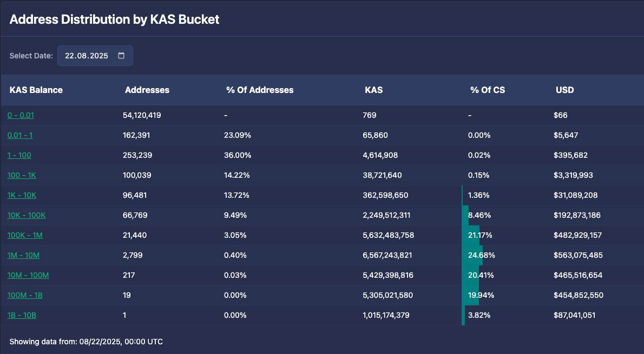Open the 1 - 100 balance link
Image resolution: width=644 pixels, height=354 pixels.
click(x=19, y=155)
